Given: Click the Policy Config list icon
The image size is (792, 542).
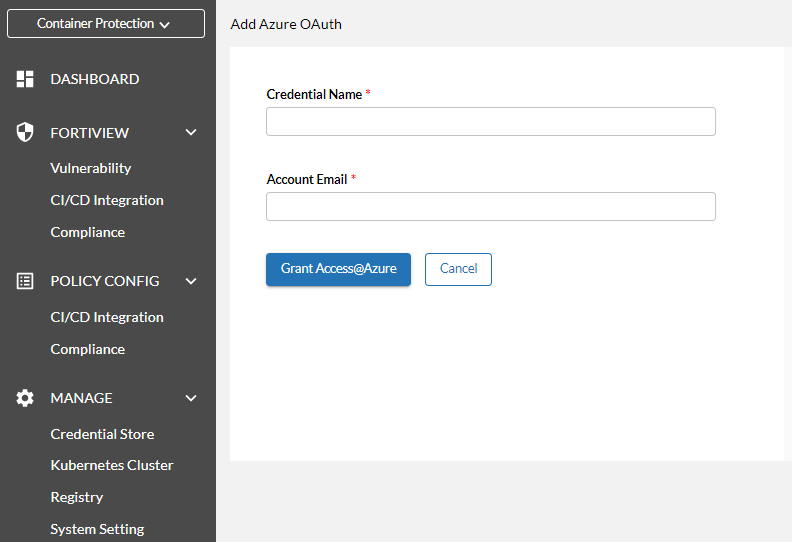Looking at the screenshot, I should (26, 281).
